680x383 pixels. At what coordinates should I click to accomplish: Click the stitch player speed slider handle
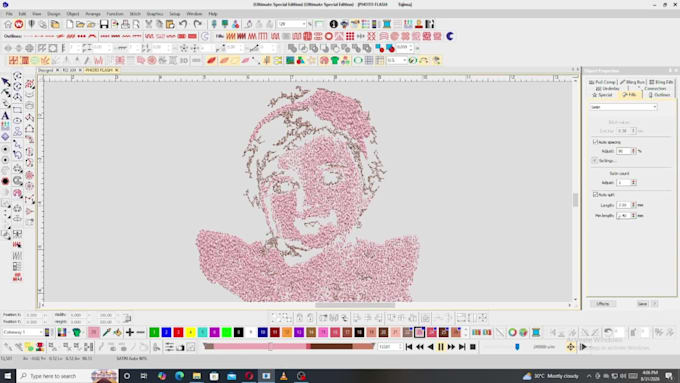517,347
